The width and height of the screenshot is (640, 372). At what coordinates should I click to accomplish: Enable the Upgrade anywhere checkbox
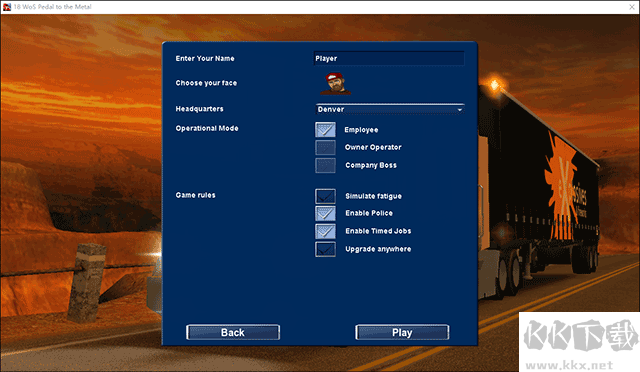(325, 249)
